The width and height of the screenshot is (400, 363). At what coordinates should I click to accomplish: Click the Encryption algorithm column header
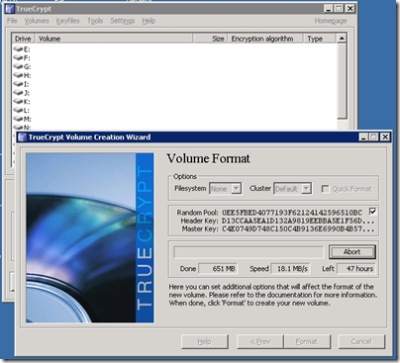click(265, 39)
